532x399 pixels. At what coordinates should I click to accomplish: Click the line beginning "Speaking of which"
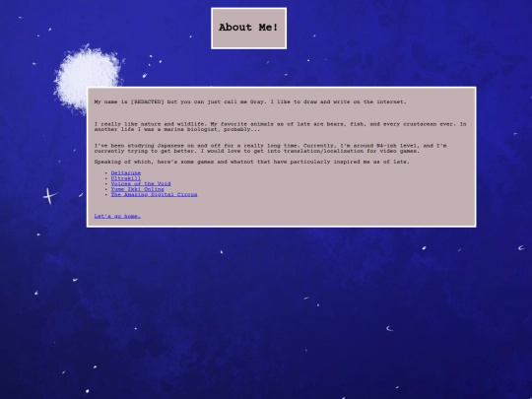point(252,162)
